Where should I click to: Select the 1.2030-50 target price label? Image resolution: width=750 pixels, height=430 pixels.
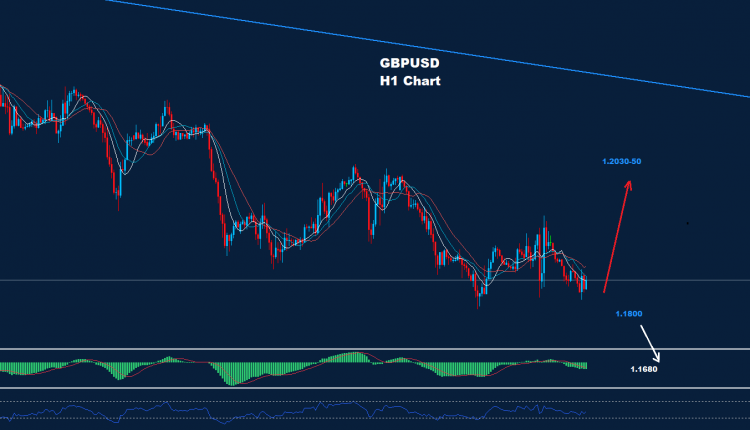click(621, 161)
